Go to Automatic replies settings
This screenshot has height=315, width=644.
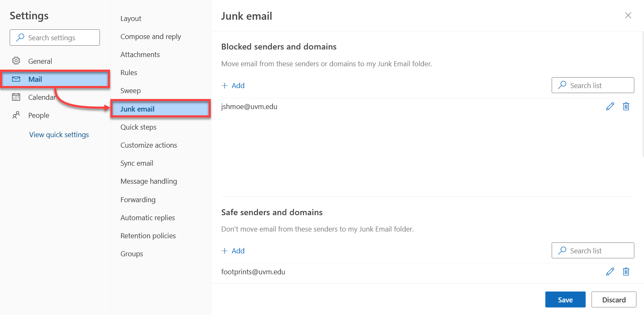pos(147,218)
